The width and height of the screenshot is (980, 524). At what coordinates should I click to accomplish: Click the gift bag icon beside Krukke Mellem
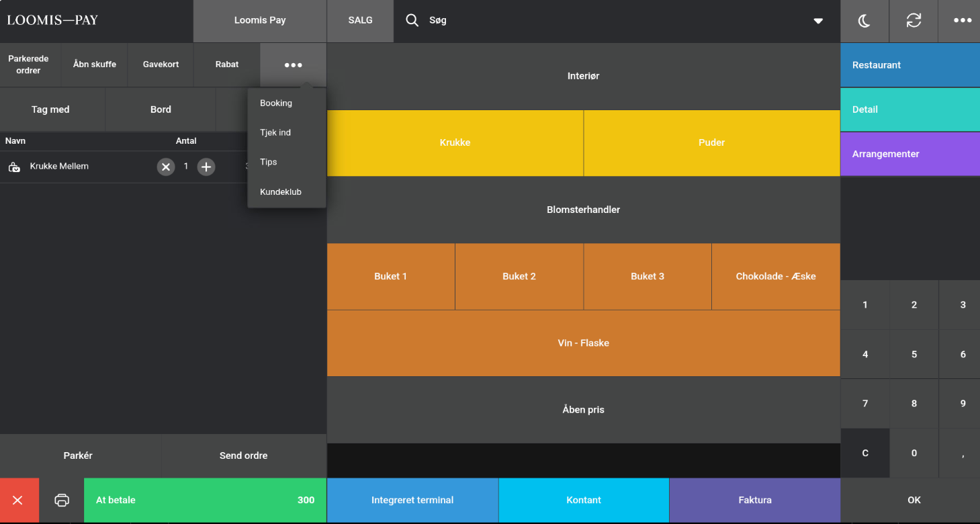(x=14, y=167)
